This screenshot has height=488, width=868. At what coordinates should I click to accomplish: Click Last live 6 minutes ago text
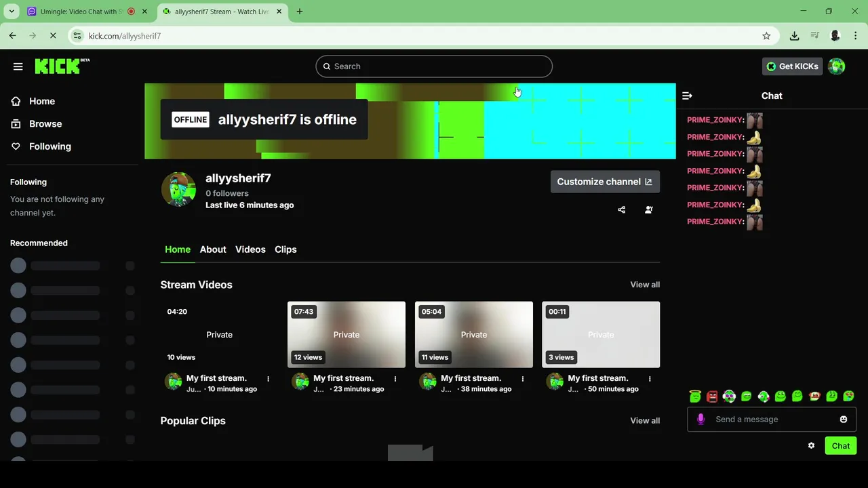click(x=250, y=205)
